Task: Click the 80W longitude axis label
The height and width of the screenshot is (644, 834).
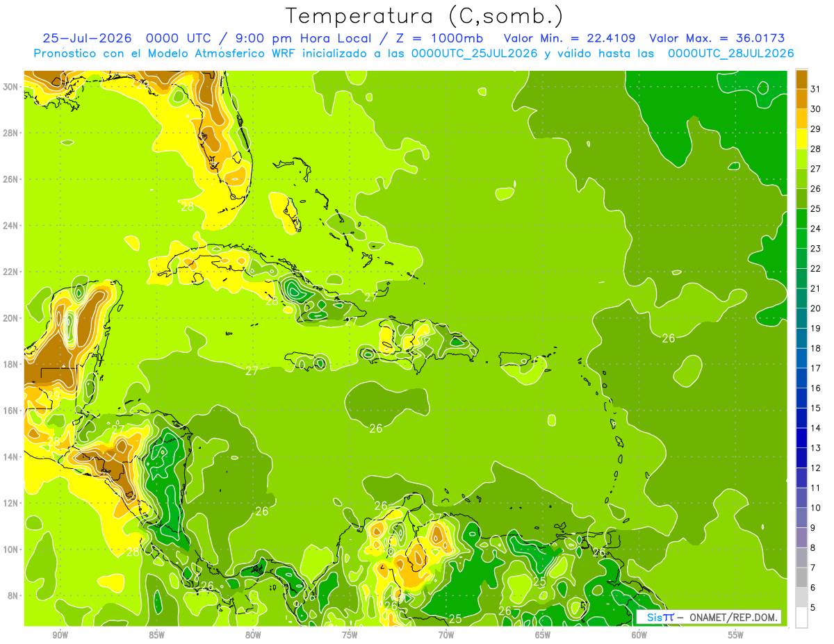Action: [253, 635]
